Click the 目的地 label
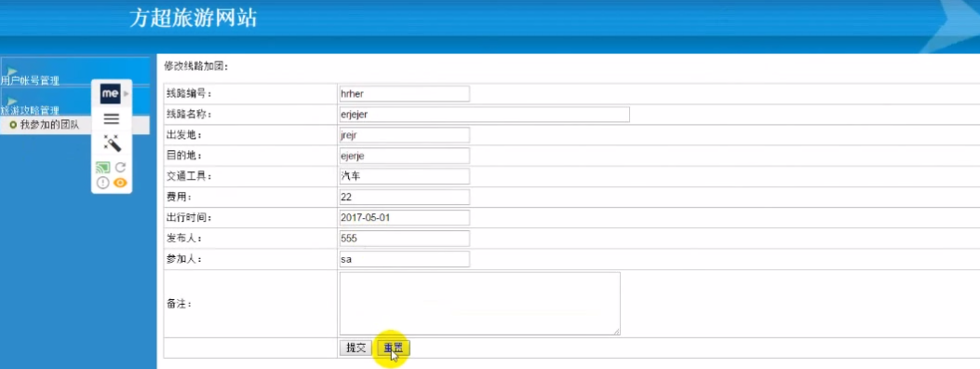The height and width of the screenshot is (369, 980). pyautogui.click(x=184, y=156)
